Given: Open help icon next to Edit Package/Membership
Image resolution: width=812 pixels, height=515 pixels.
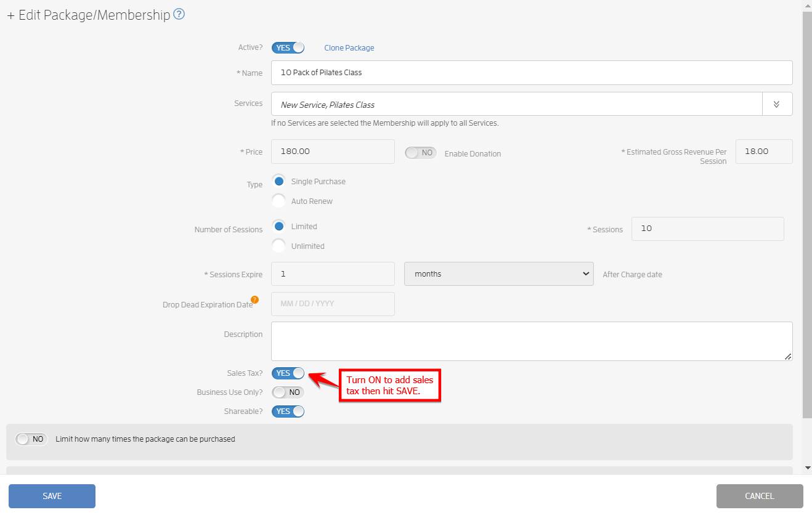Looking at the screenshot, I should coord(179,14).
